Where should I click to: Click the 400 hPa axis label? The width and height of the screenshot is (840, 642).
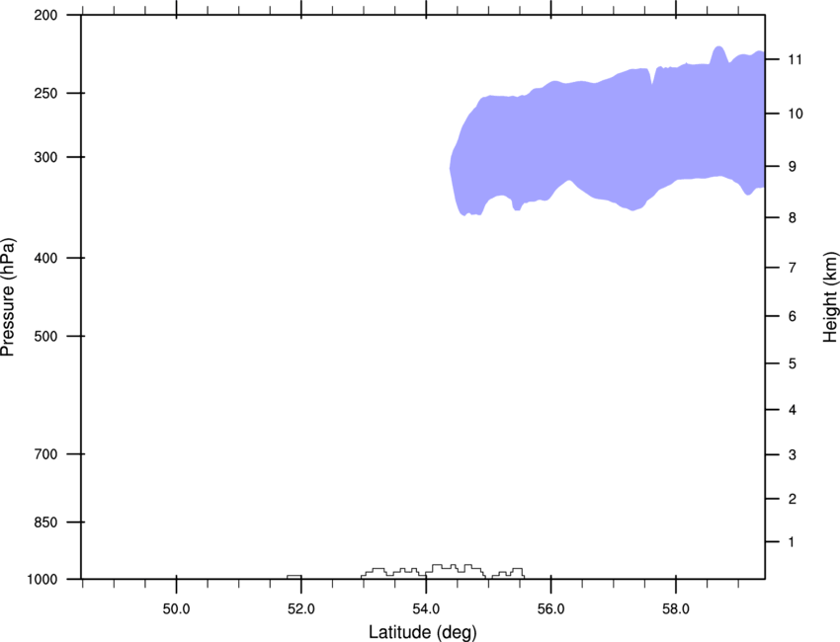(x=45, y=258)
